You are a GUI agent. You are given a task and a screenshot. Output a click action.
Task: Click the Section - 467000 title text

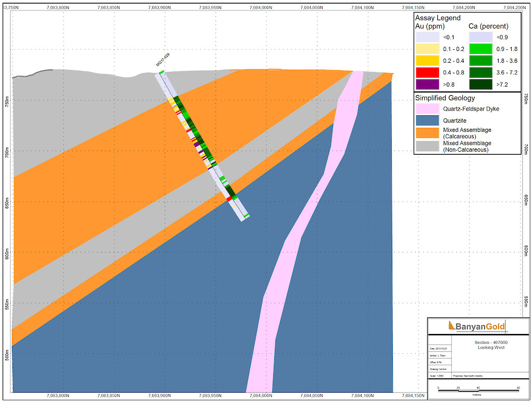pyautogui.click(x=491, y=343)
